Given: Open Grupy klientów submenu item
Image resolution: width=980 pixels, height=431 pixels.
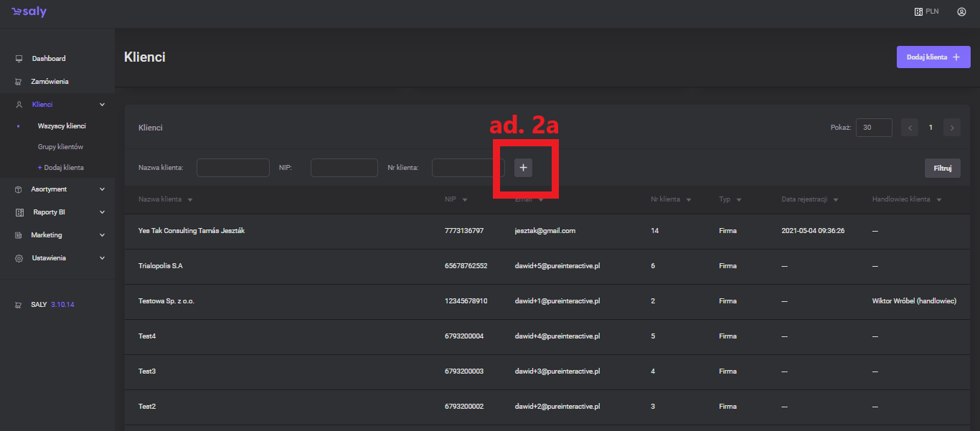Looking at the screenshot, I should [x=60, y=147].
